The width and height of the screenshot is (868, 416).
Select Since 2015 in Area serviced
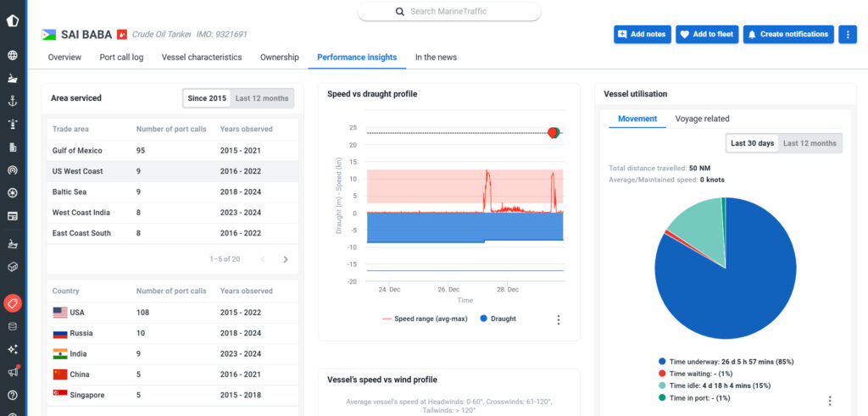coord(207,98)
